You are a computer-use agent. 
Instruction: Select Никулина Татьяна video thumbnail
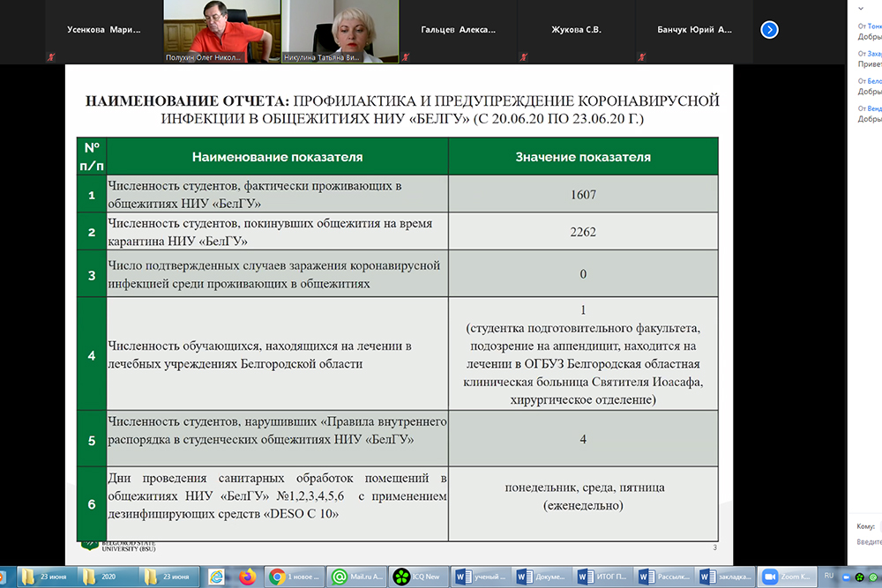[340, 30]
